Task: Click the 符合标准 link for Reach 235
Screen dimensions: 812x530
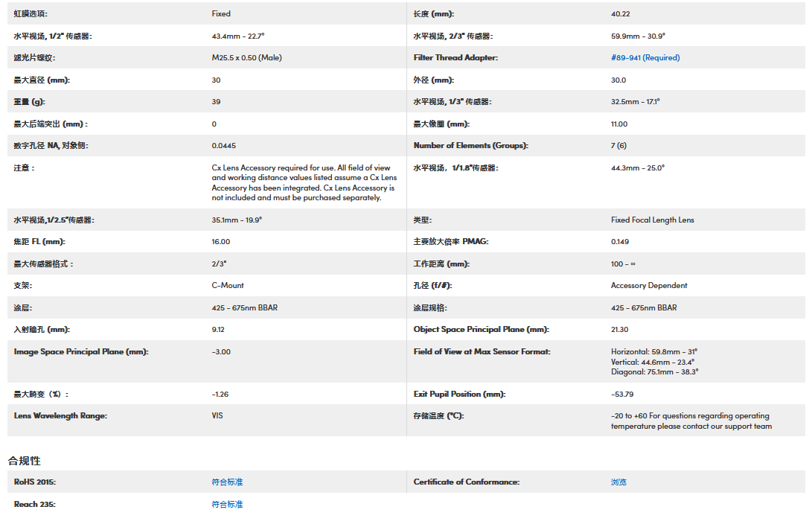Action: pyautogui.click(x=227, y=505)
